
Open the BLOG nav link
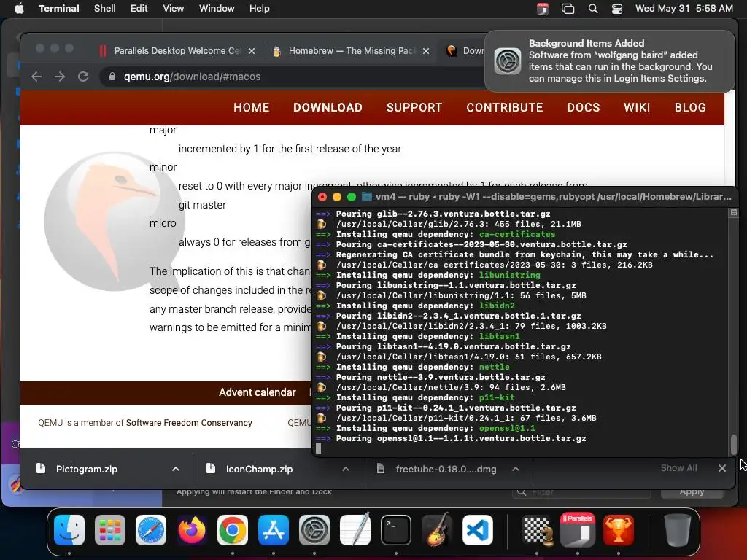690,108
